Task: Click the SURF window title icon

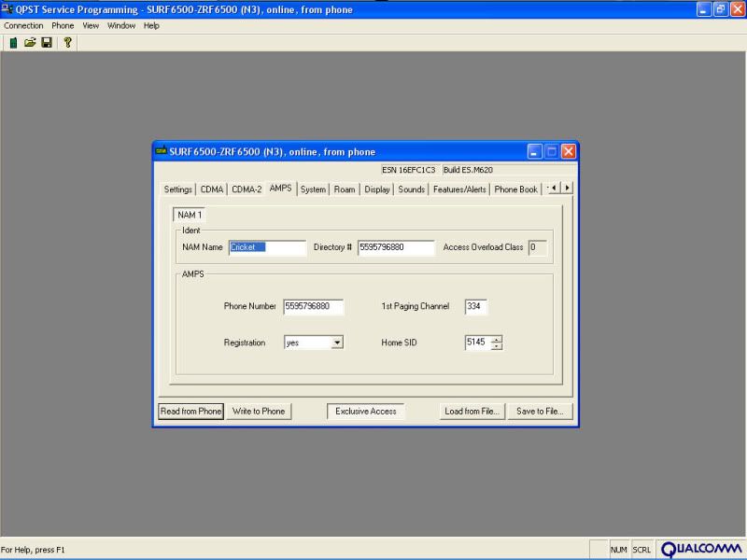Action: [162, 151]
